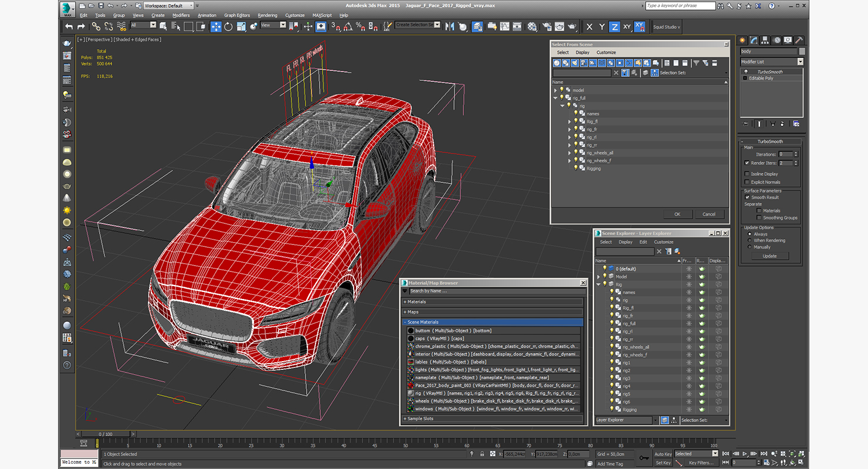
Task: Open the Render Setup icon
Action: (546, 26)
